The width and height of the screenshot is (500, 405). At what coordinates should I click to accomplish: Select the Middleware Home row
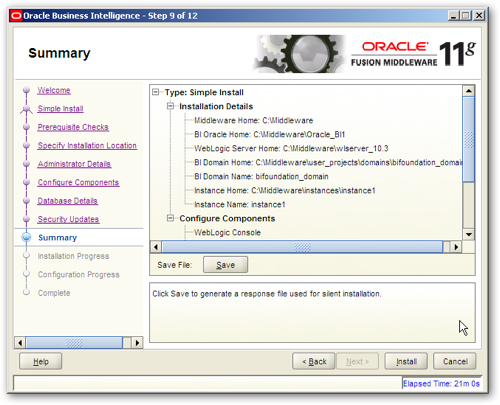254,120
